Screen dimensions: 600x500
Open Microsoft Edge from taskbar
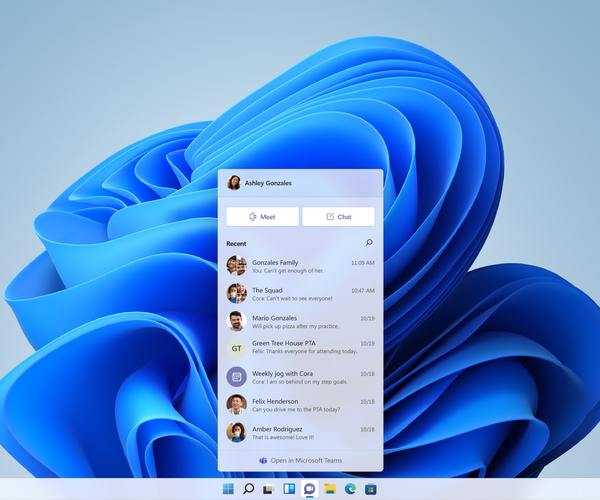coord(350,489)
